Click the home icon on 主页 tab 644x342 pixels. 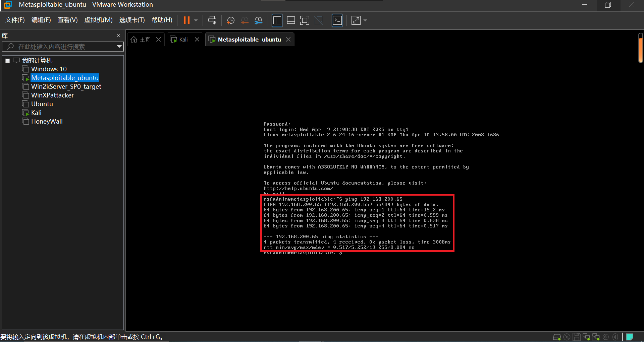(134, 40)
